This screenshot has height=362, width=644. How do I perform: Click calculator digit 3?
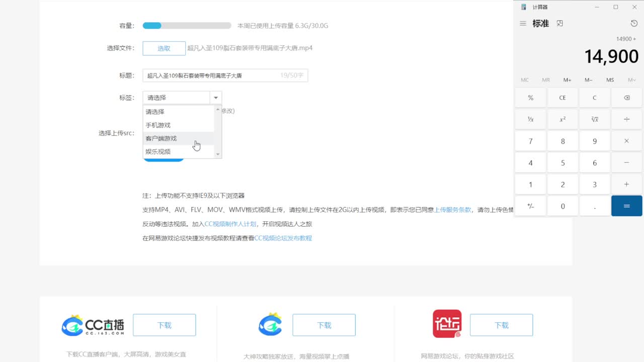point(595,185)
